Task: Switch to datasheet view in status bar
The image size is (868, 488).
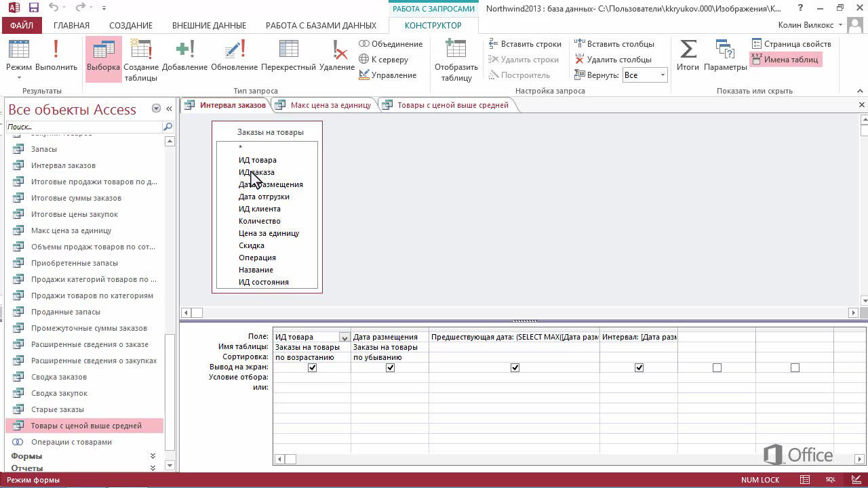Action: [805, 480]
